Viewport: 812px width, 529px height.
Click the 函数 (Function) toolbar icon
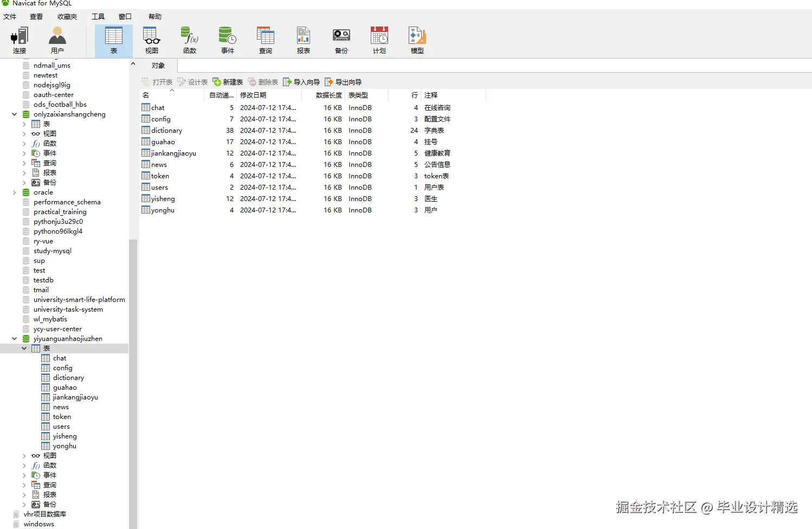pyautogui.click(x=190, y=41)
